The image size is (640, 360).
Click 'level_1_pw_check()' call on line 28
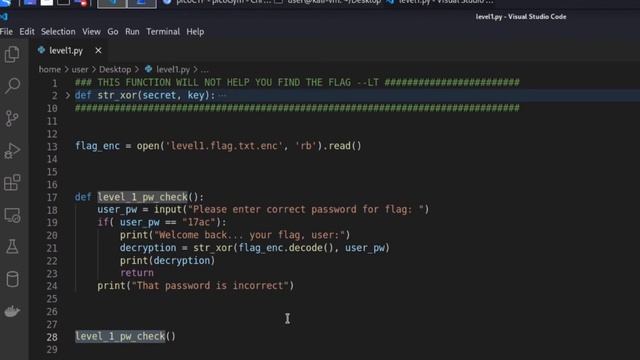tap(125, 336)
